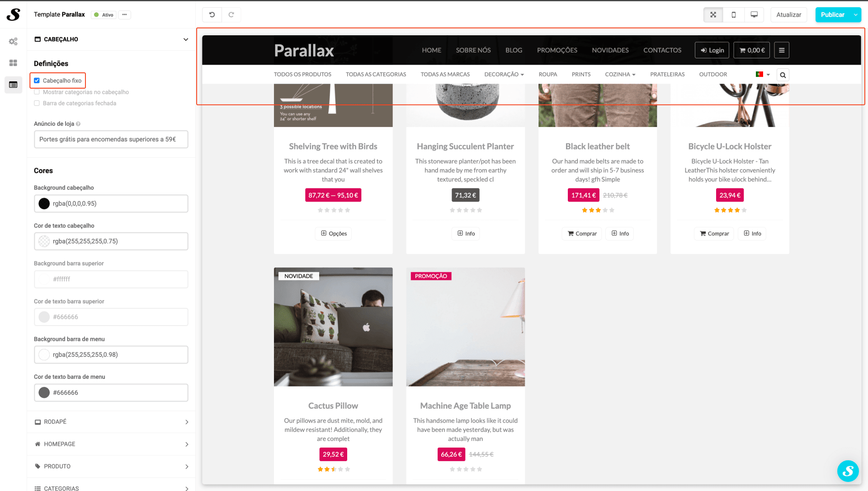This screenshot has width=868, height=491.
Task: Click the undo arrow icon
Action: [x=212, y=14]
